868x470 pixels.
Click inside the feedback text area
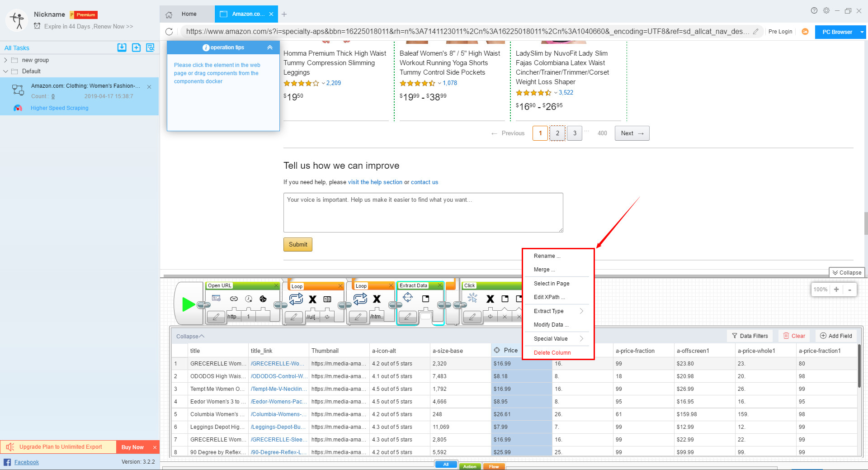tap(423, 213)
